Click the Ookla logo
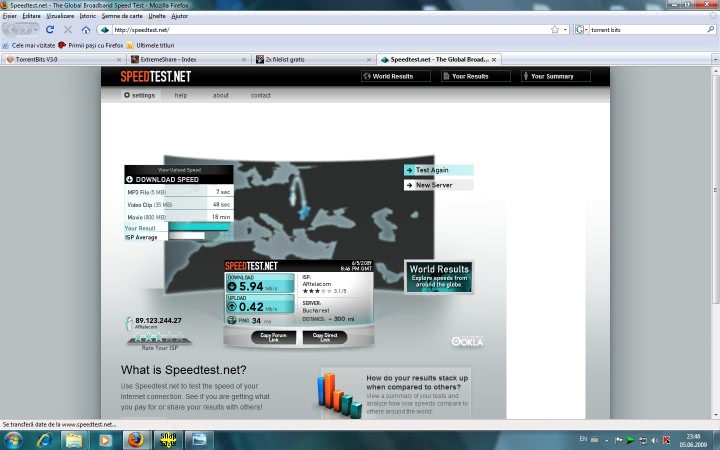Screen dimensions: 720x450 (x=467, y=341)
